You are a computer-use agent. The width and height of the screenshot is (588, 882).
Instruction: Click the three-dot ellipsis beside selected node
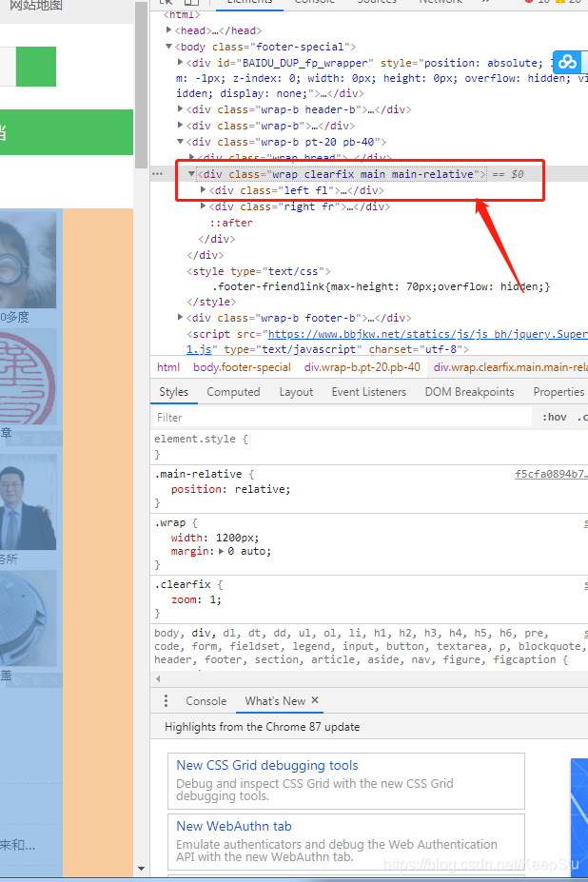coord(158,174)
